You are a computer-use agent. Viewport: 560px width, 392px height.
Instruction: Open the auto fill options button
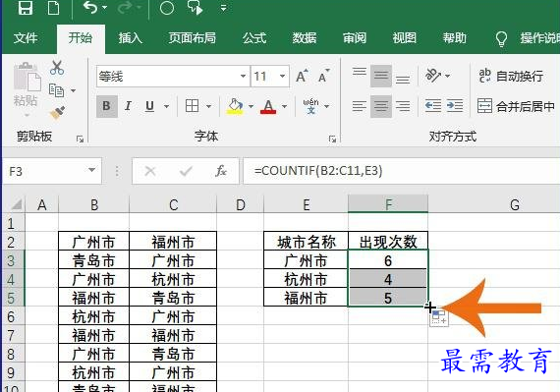[439, 317]
